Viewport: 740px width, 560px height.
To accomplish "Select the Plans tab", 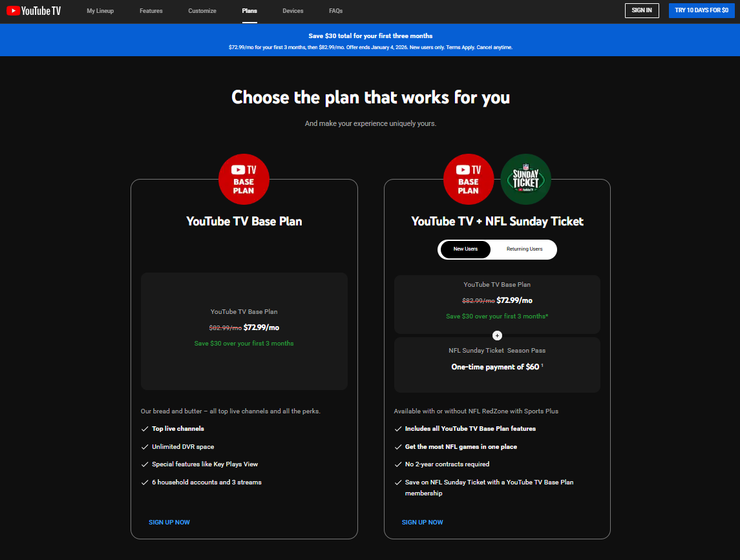I will pyautogui.click(x=249, y=11).
